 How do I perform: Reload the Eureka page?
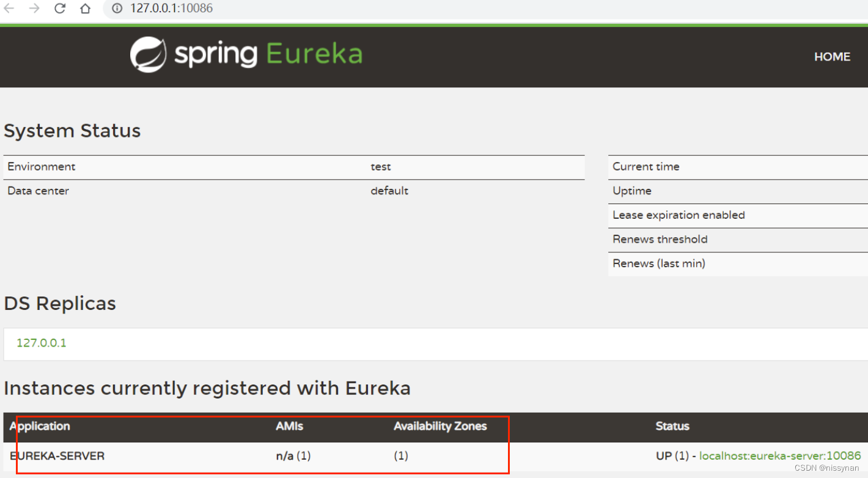(60, 9)
